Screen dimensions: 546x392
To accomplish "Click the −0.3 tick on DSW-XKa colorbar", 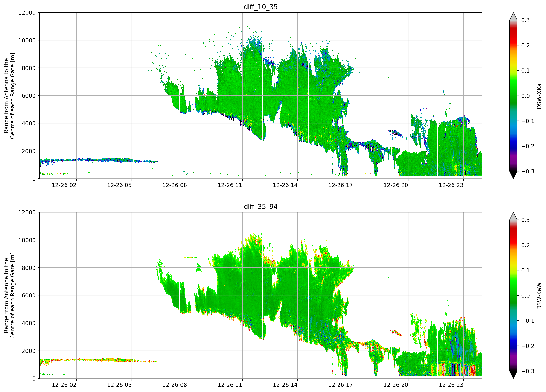I will click(x=528, y=171).
